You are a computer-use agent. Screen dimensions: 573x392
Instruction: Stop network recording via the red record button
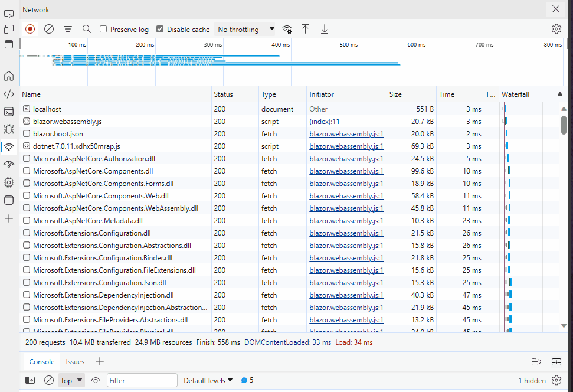[30, 28]
